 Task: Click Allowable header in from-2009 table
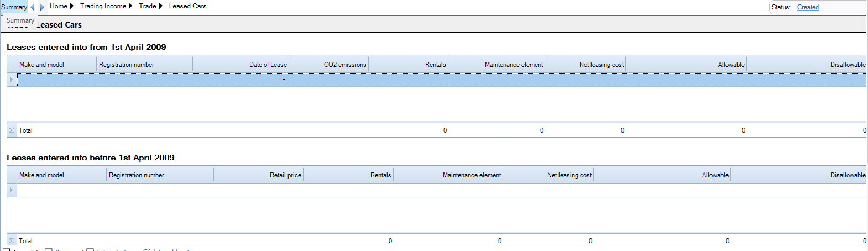point(686,65)
